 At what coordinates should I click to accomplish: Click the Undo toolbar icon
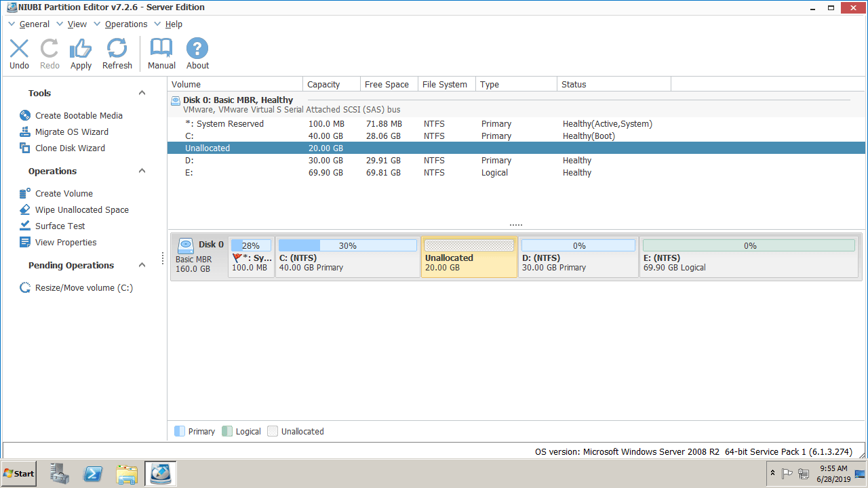(x=19, y=54)
